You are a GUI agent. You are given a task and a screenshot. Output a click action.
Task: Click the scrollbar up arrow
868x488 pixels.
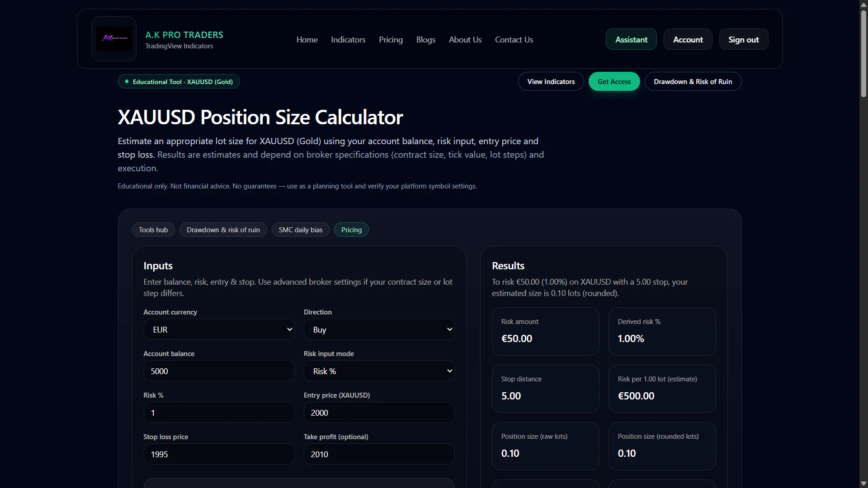[x=863, y=4]
